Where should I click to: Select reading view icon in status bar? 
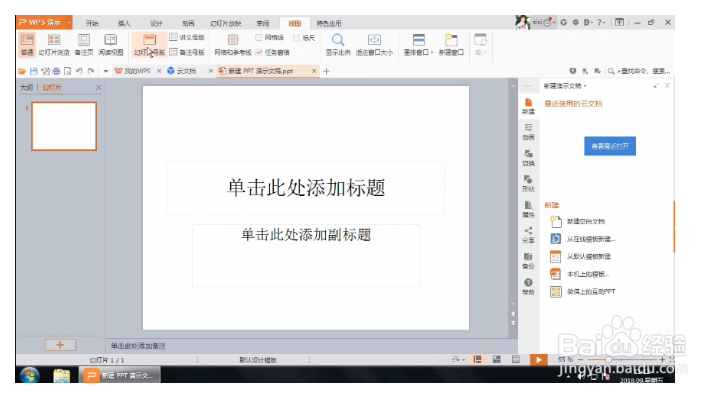[x=515, y=359]
